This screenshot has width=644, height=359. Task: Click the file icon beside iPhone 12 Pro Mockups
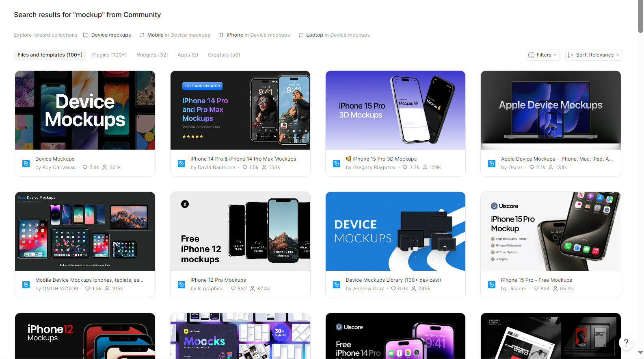182,285
